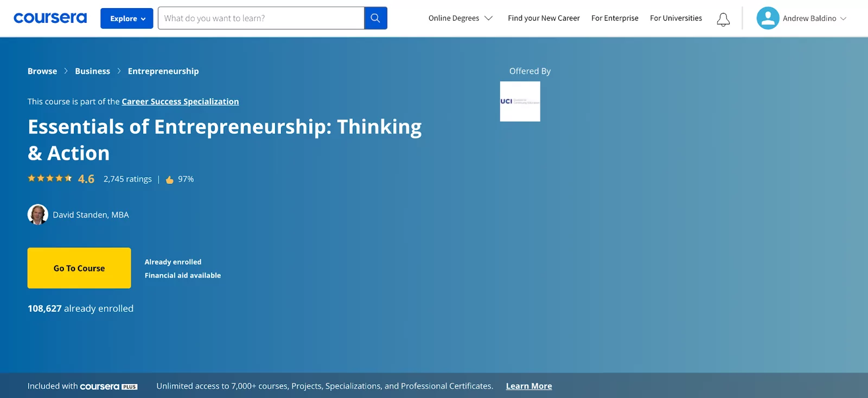The height and width of the screenshot is (398, 868).
Task: Focus the 'What do you want to learn?' search box
Action: (261, 18)
